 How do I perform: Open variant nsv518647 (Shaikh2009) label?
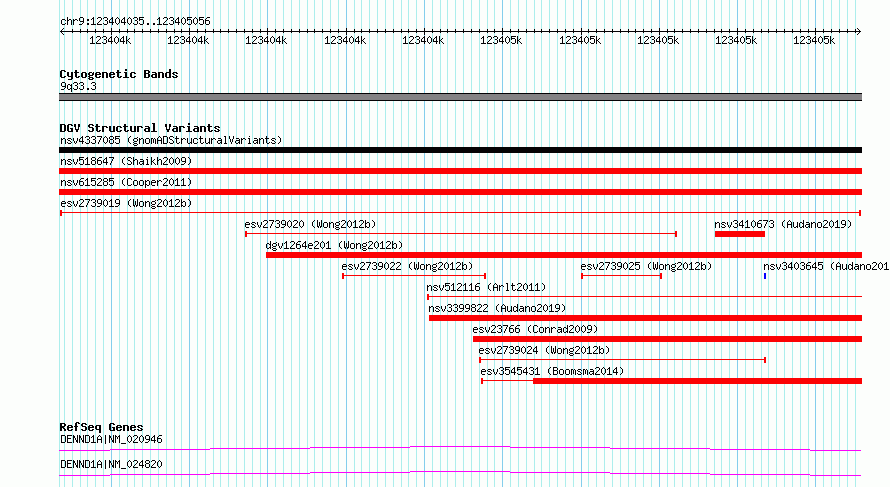[x=126, y=161]
